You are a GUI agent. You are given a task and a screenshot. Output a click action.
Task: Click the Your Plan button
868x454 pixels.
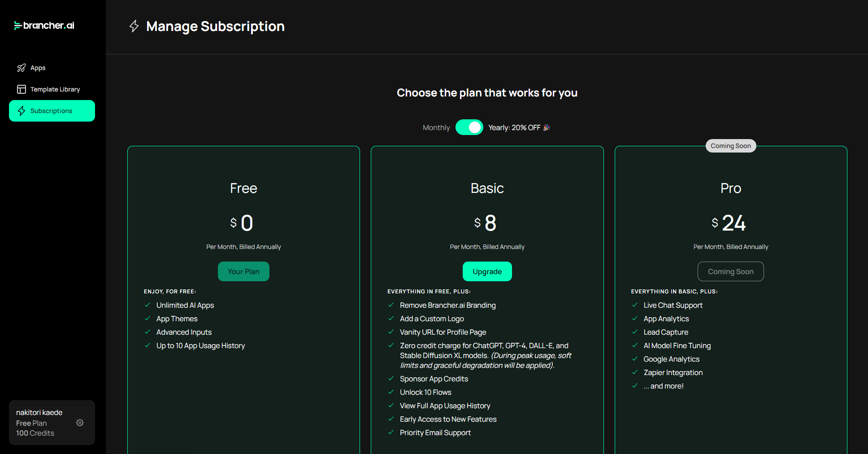[243, 271]
